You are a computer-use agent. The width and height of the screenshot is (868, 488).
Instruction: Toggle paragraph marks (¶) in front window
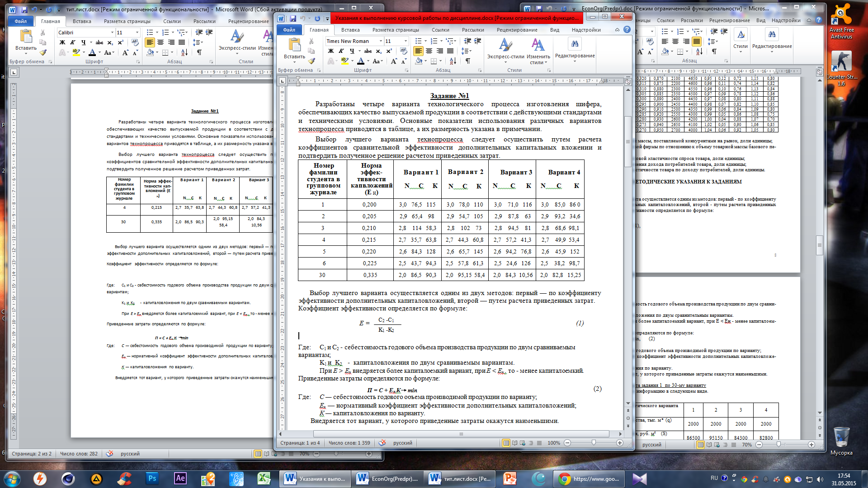coord(468,61)
